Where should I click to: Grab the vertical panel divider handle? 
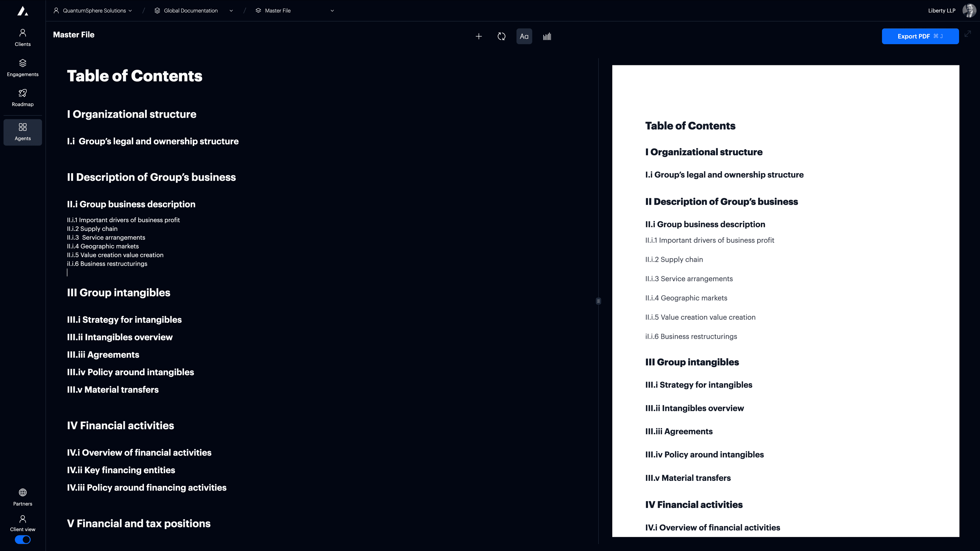[x=598, y=301]
